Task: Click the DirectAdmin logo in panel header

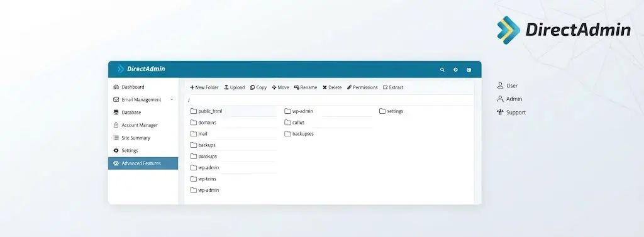Action: [142, 69]
